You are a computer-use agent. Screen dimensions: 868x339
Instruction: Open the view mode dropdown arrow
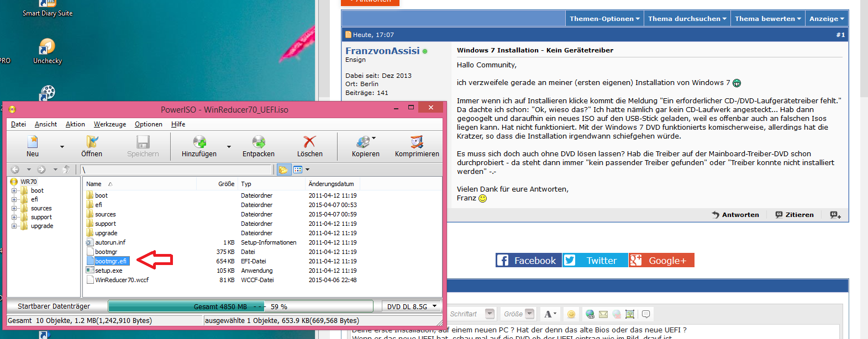click(308, 169)
